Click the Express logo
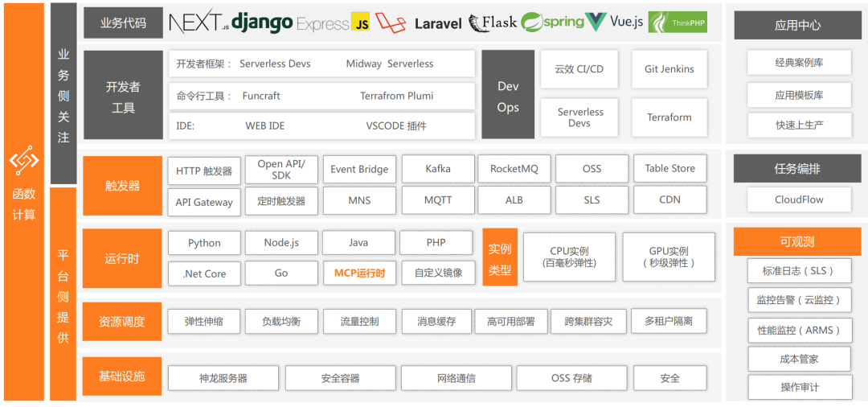This screenshot has height=407, width=868. (x=323, y=24)
